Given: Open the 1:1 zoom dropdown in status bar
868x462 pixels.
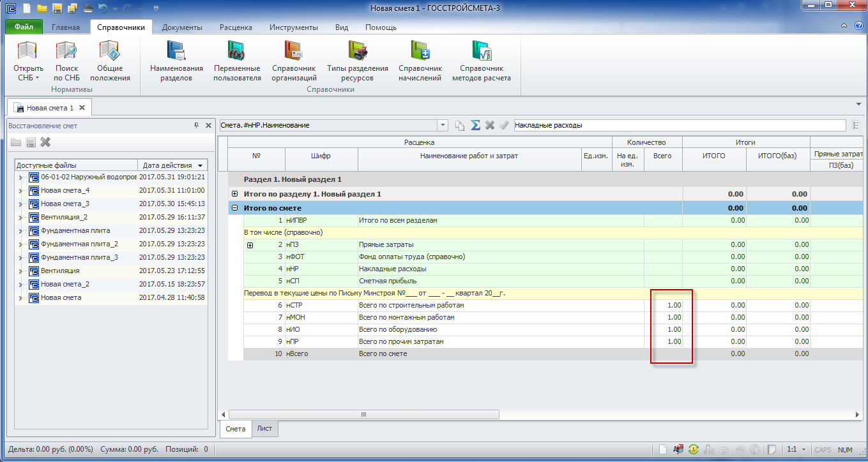Looking at the screenshot, I should 803,449.
